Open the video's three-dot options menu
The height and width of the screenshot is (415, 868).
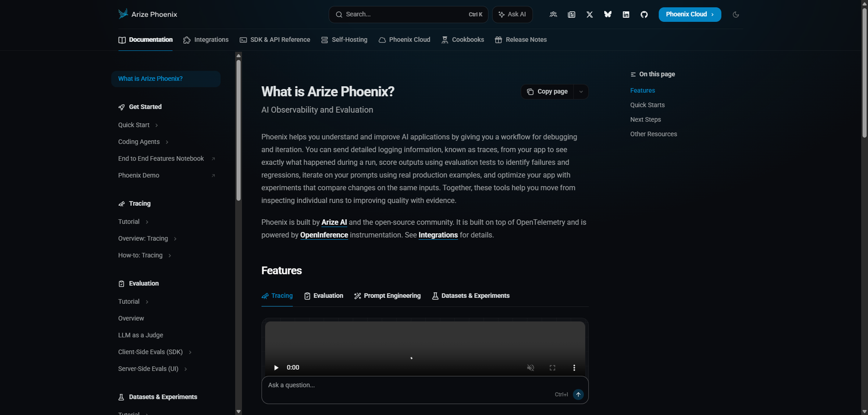(574, 368)
